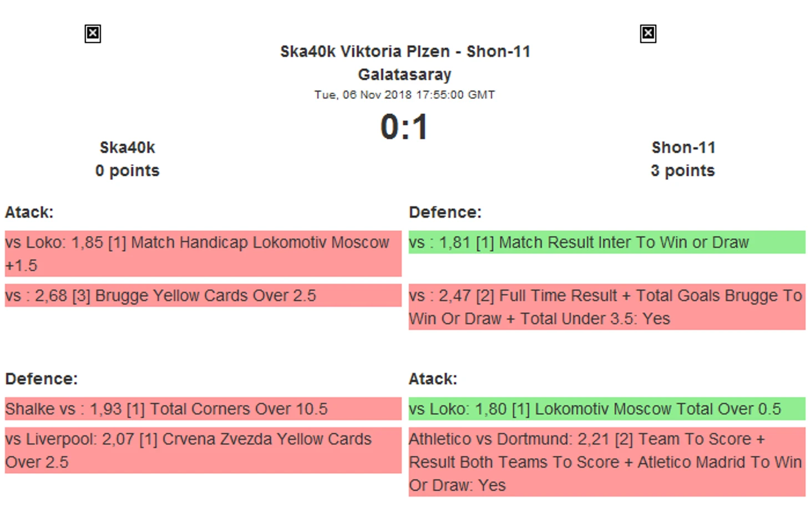Select the Ska40k player name

(x=127, y=148)
